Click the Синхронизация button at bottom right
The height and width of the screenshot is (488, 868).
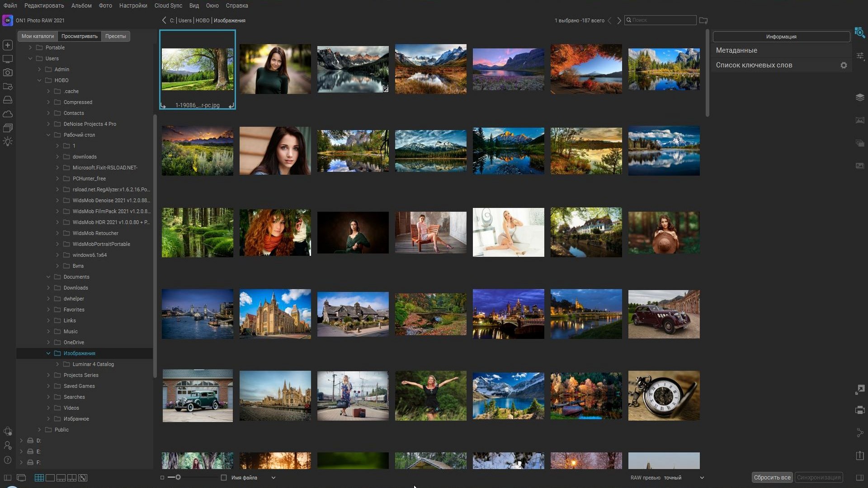(819, 477)
